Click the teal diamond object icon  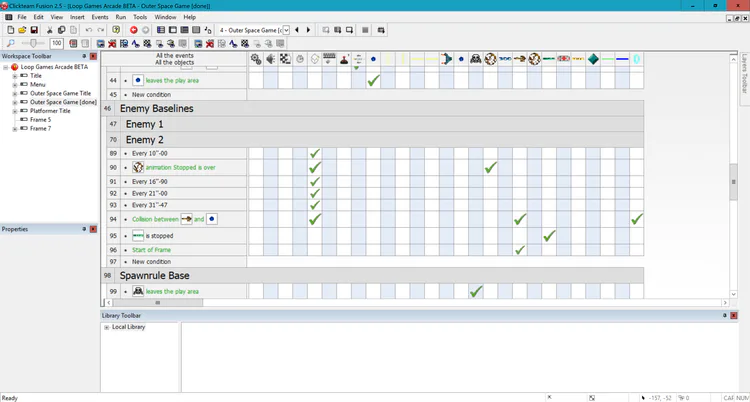[x=593, y=59]
